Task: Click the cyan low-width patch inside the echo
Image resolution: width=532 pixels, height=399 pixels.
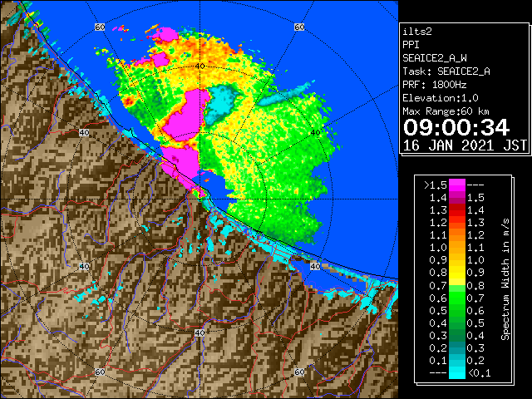Action: 219,103
